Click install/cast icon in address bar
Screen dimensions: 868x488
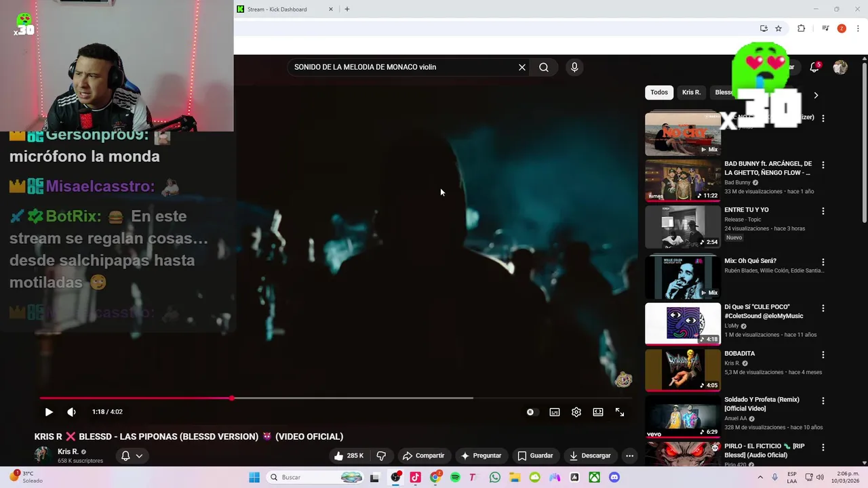tap(764, 28)
